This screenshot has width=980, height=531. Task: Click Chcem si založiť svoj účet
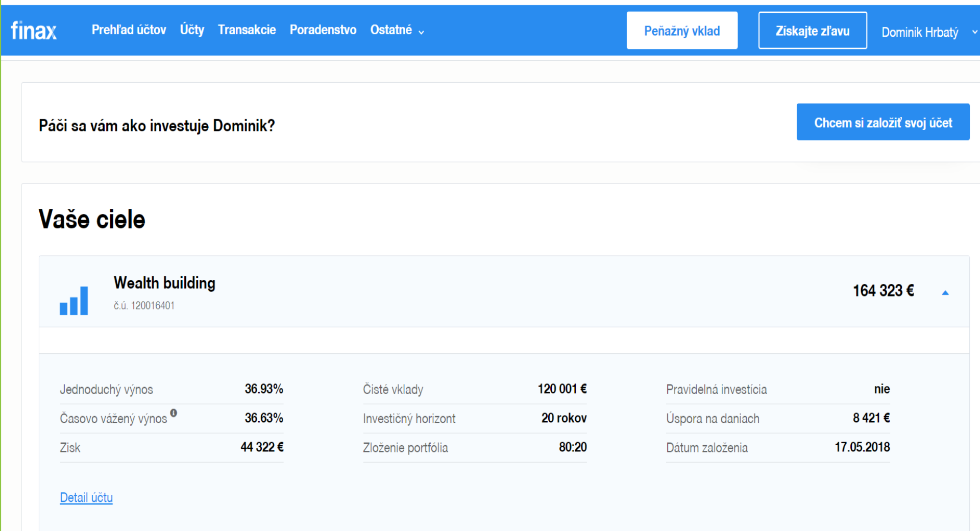tap(883, 123)
